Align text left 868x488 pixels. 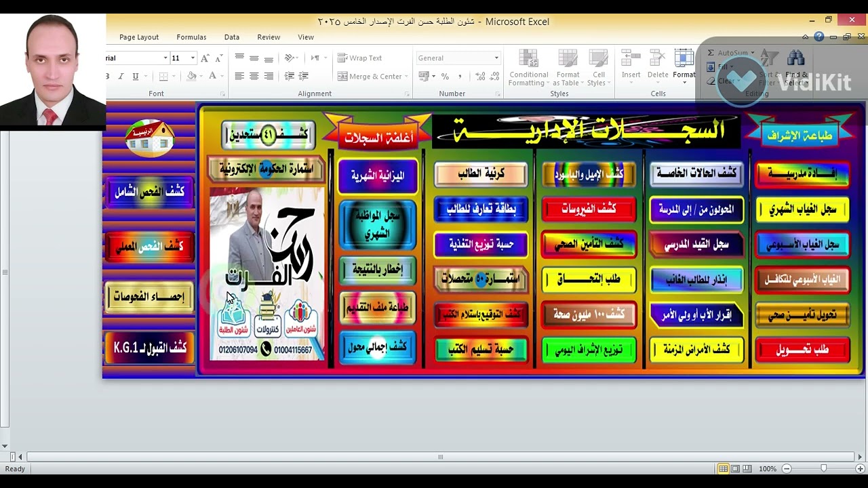[x=239, y=77]
